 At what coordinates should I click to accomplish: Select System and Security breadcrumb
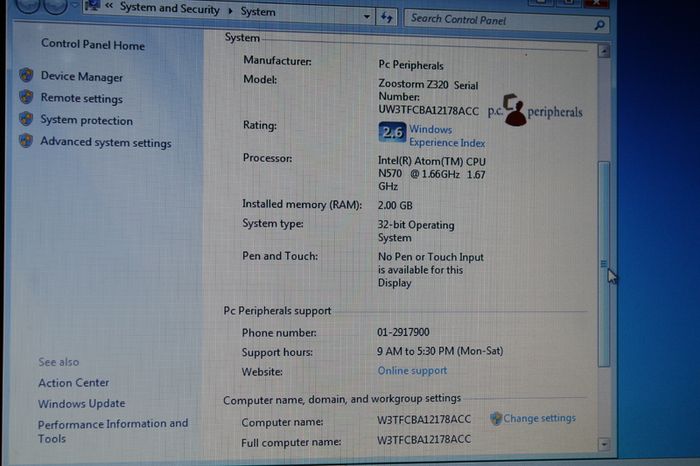click(x=170, y=9)
